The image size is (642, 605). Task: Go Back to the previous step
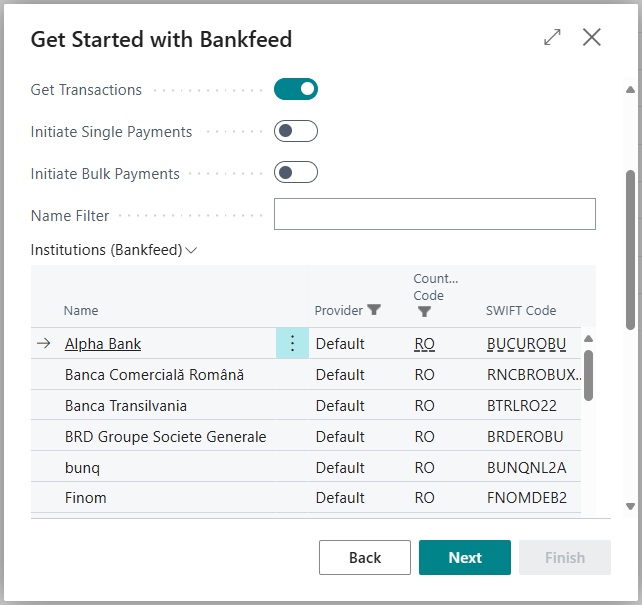365,558
